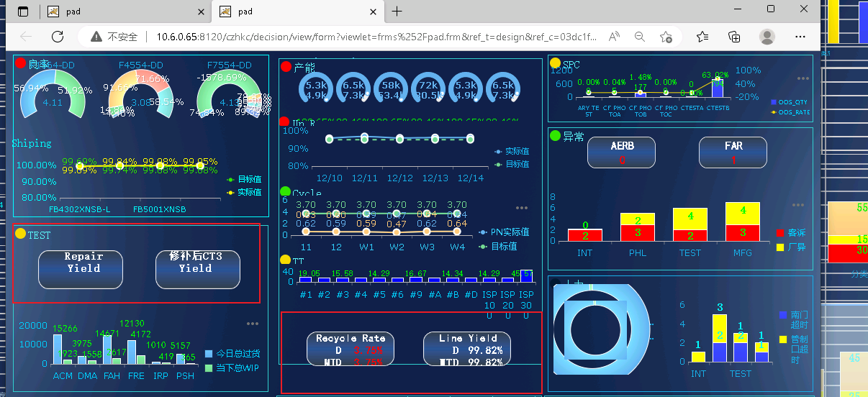This screenshot has height=397, width=868.
Task: Click the 12/12 date label
Action: pos(400,178)
